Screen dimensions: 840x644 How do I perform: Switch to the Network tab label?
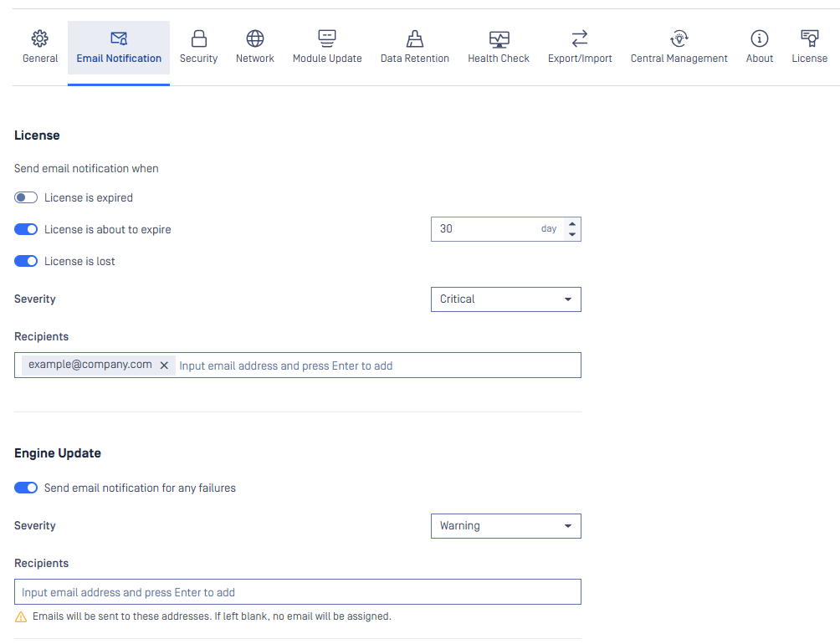(255, 59)
